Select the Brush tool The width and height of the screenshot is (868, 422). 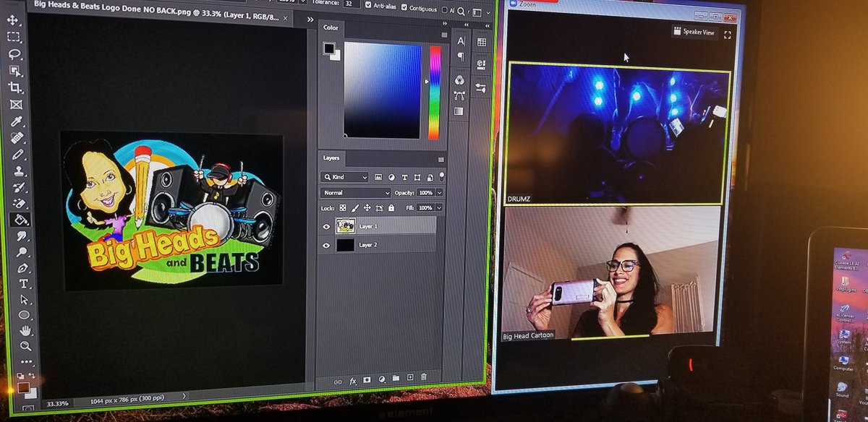pyautogui.click(x=18, y=155)
